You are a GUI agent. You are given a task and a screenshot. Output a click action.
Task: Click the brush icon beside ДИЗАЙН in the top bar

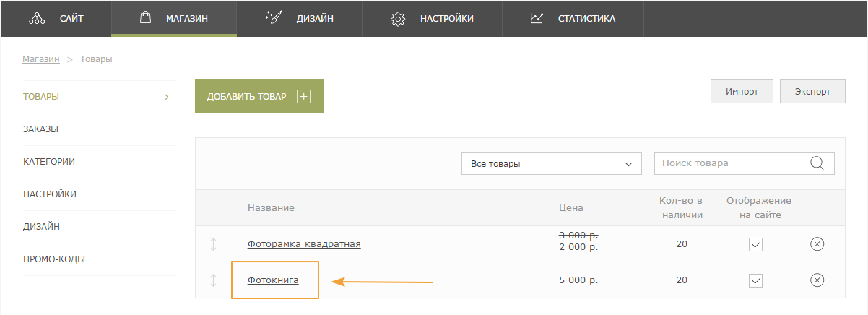click(274, 18)
